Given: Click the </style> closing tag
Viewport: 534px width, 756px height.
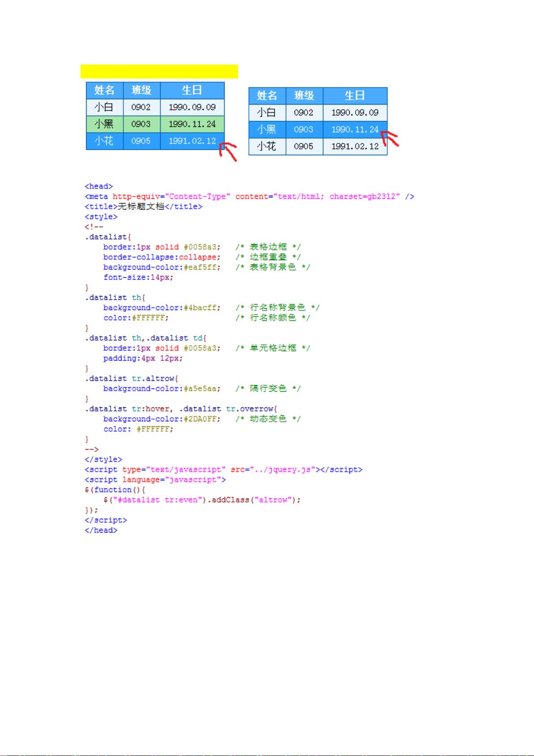Looking at the screenshot, I should tap(103, 459).
